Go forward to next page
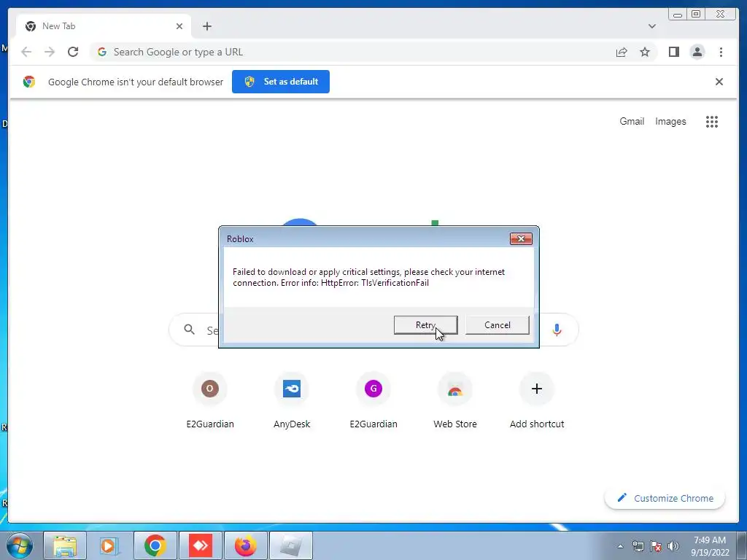 (50, 52)
